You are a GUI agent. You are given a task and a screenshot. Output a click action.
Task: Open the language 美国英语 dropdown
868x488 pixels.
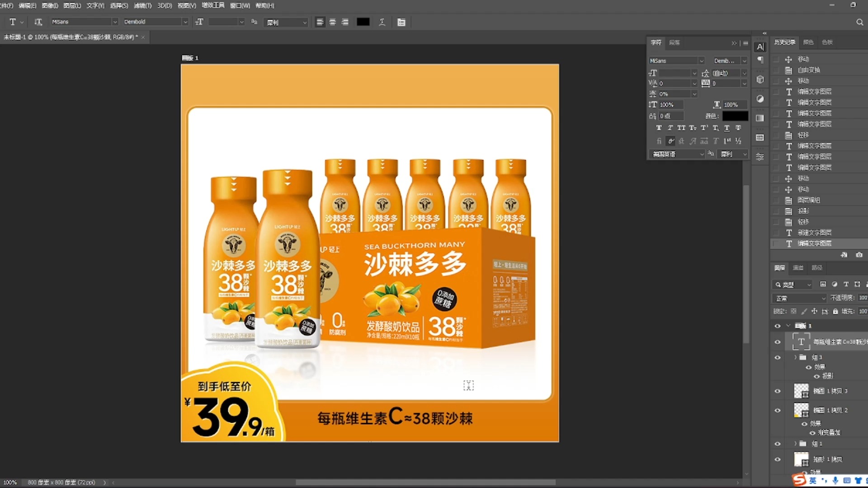[x=677, y=154]
